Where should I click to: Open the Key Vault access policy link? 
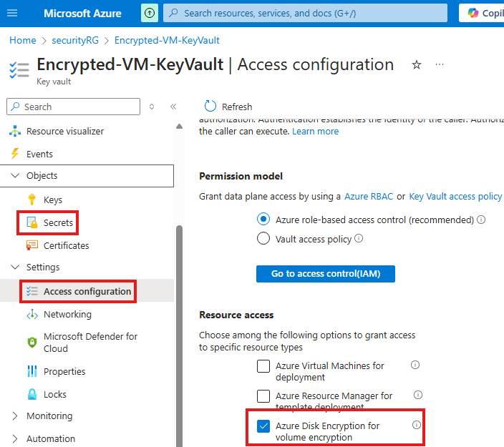pyautogui.click(x=455, y=197)
